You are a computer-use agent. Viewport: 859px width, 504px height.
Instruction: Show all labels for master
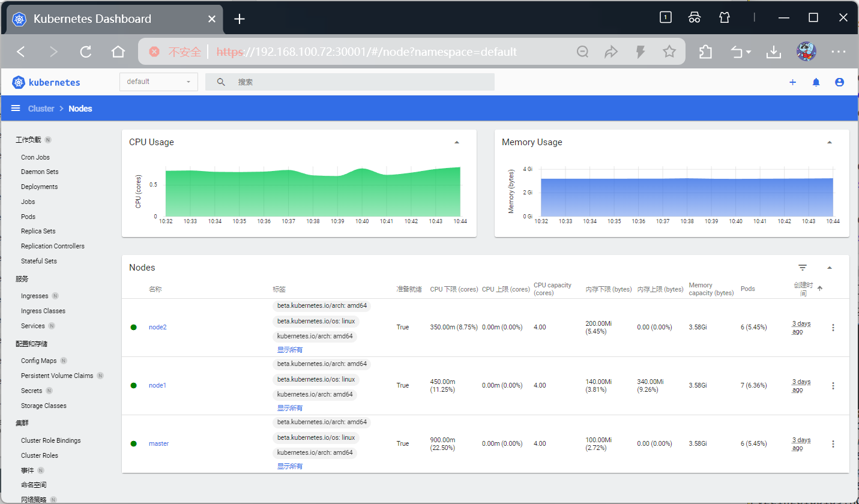tap(290, 466)
